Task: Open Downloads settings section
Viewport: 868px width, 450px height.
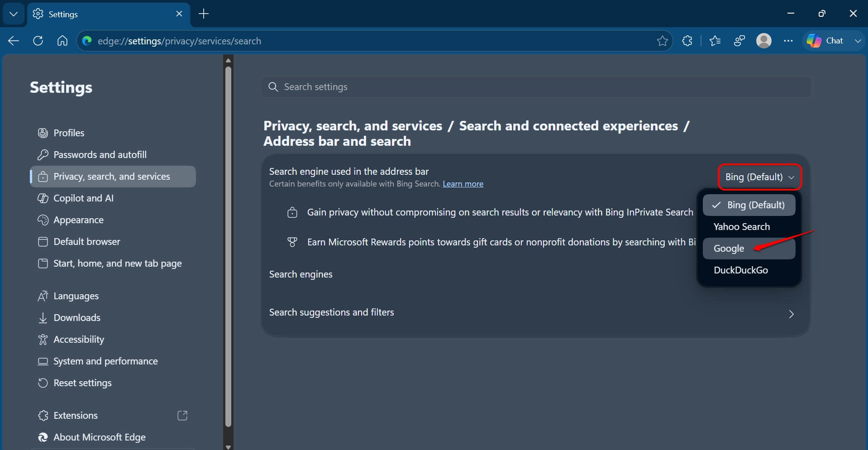Action: (112, 317)
